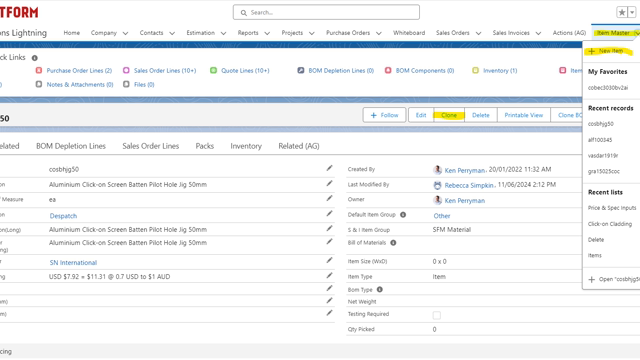Screen dimensions: 640x360
Task: Open the Rebecca Simpkin user link
Action: pos(469,185)
